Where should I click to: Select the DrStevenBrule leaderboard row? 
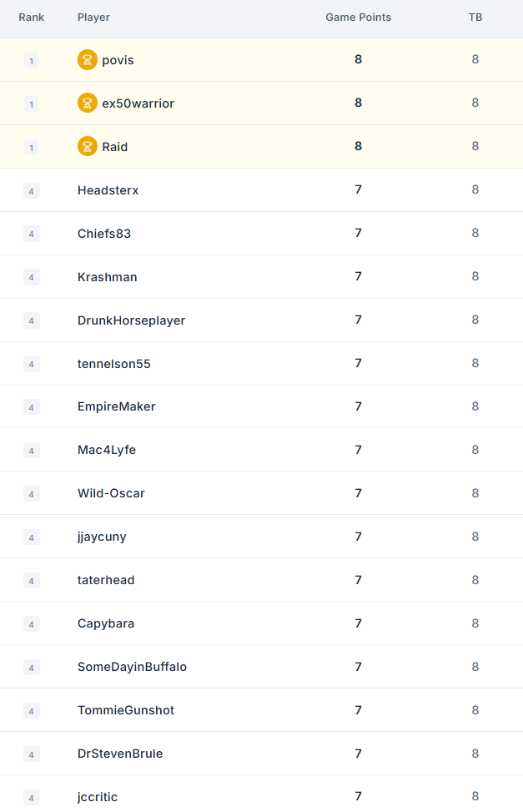coord(262,754)
